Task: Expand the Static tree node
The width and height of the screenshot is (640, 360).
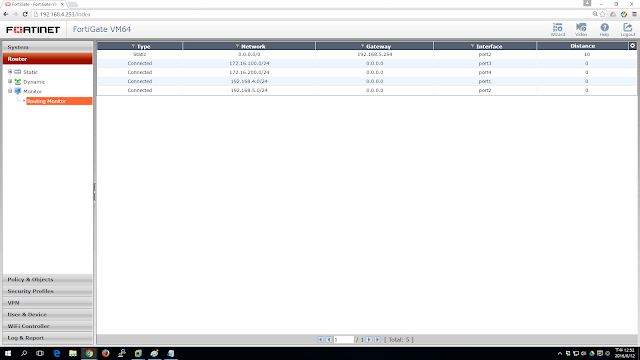Action: click(x=10, y=71)
